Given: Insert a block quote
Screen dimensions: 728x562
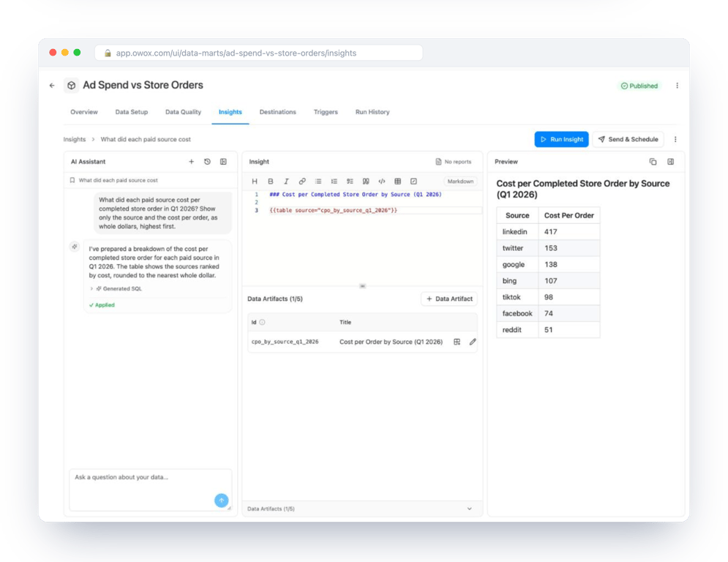Looking at the screenshot, I should click(x=366, y=181).
